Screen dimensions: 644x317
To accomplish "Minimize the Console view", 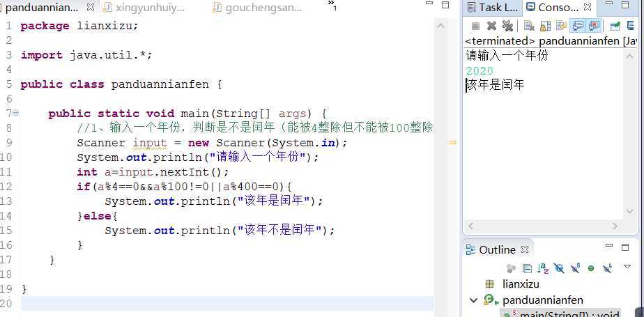I will point(609,3).
